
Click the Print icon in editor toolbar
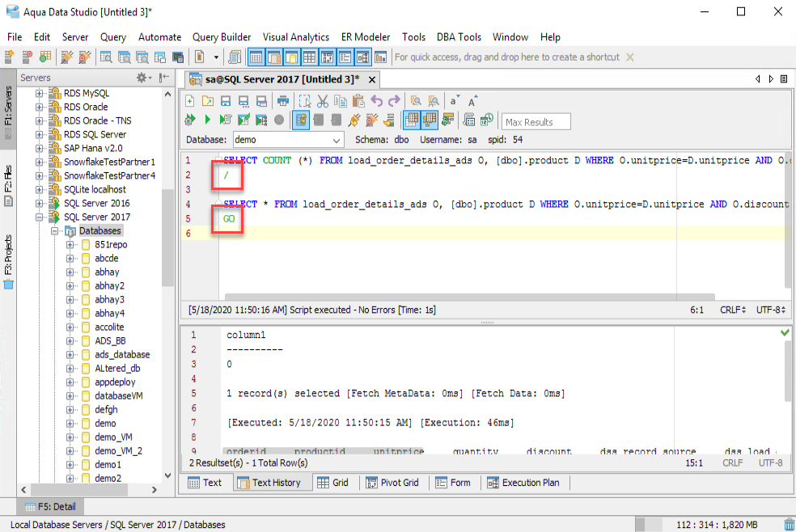pos(283,101)
